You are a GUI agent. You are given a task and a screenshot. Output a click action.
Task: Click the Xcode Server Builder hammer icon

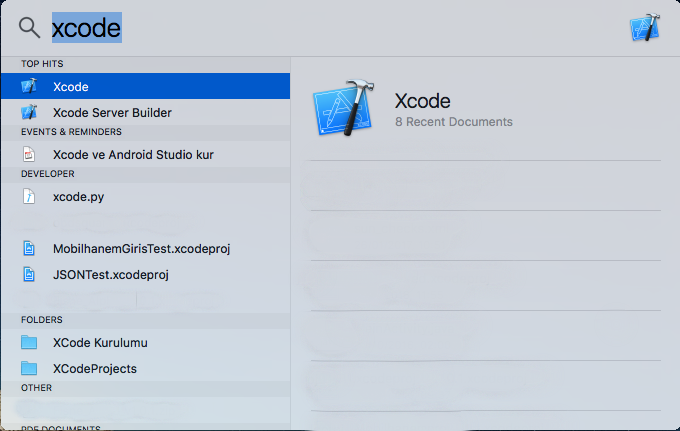click(x=29, y=112)
